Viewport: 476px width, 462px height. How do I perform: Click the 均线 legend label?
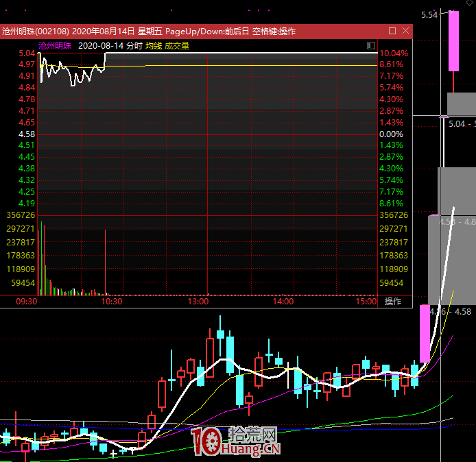pos(154,46)
